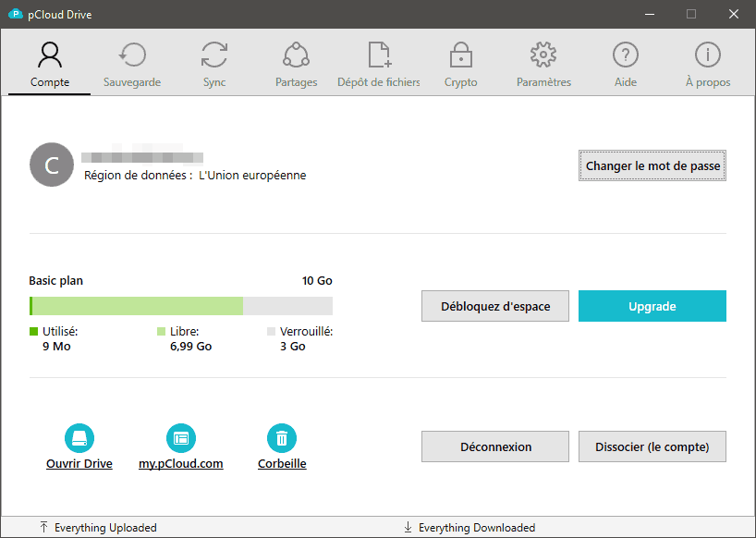
Task: Click the L'Union européenne region text
Action: pyautogui.click(x=252, y=175)
